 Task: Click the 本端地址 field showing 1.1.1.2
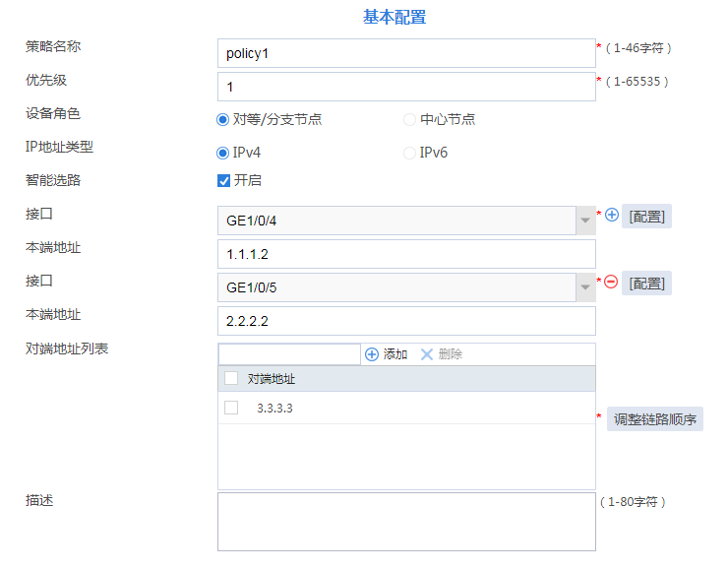(x=405, y=254)
